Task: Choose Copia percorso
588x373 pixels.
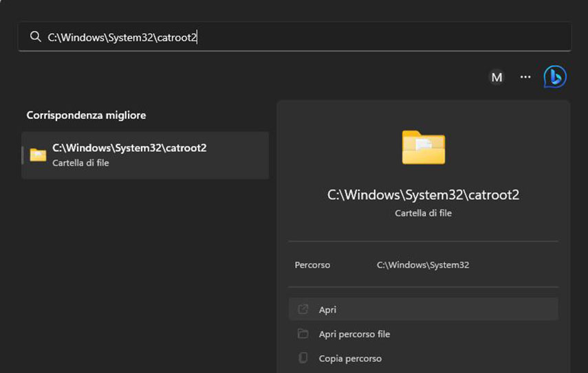Action: [350, 359]
